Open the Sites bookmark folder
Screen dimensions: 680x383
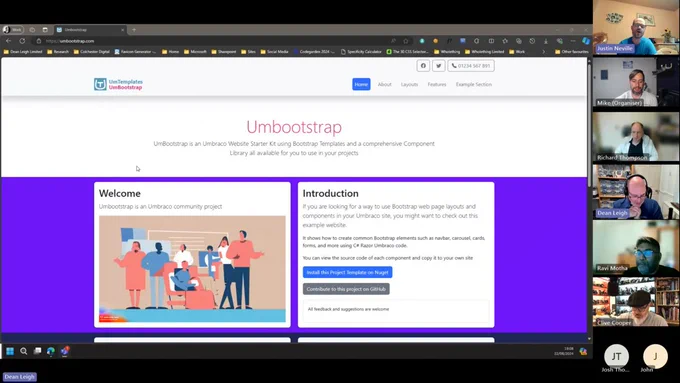click(x=248, y=52)
